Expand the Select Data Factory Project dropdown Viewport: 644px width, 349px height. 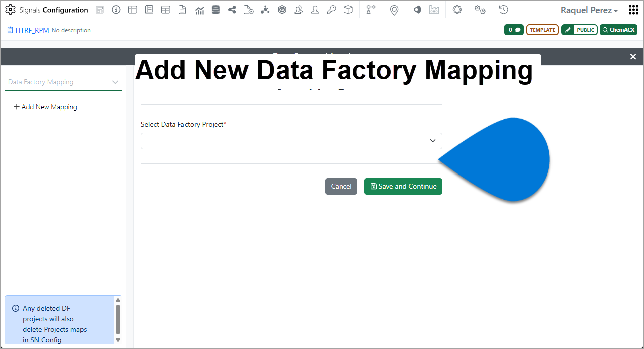pyautogui.click(x=292, y=141)
